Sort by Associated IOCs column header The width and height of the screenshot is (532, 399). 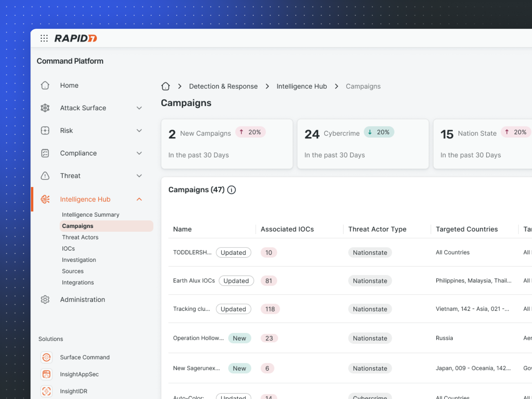click(287, 229)
